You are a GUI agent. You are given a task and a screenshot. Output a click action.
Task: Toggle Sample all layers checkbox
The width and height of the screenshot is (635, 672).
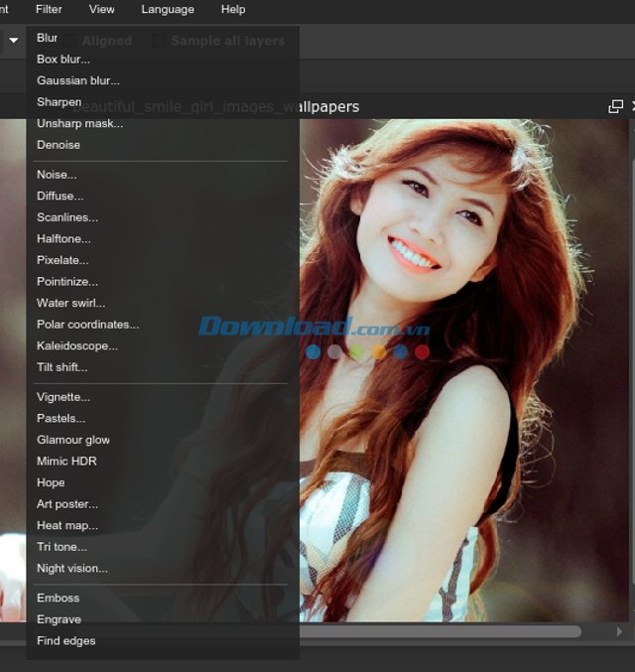158,41
